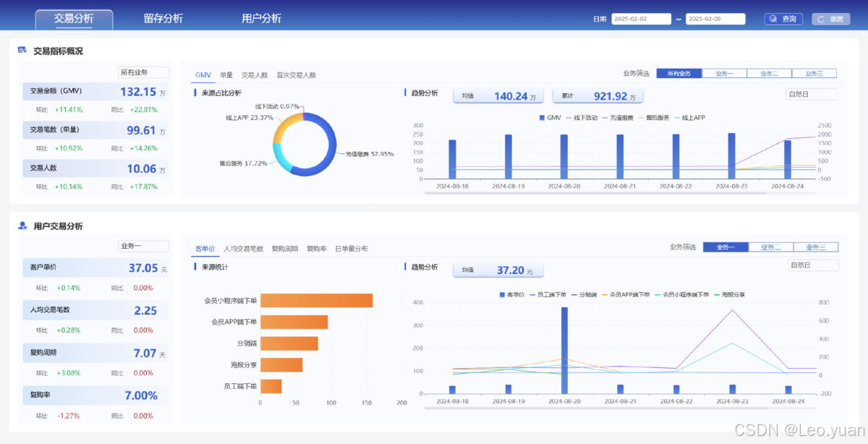Click the 累计 921.92 万 summary box
868x444 pixels.
[x=597, y=96]
